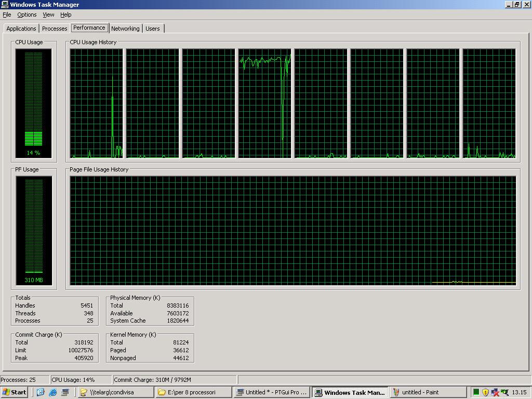
Task: Click the eighth CPU usage history graph
Action: (489, 103)
